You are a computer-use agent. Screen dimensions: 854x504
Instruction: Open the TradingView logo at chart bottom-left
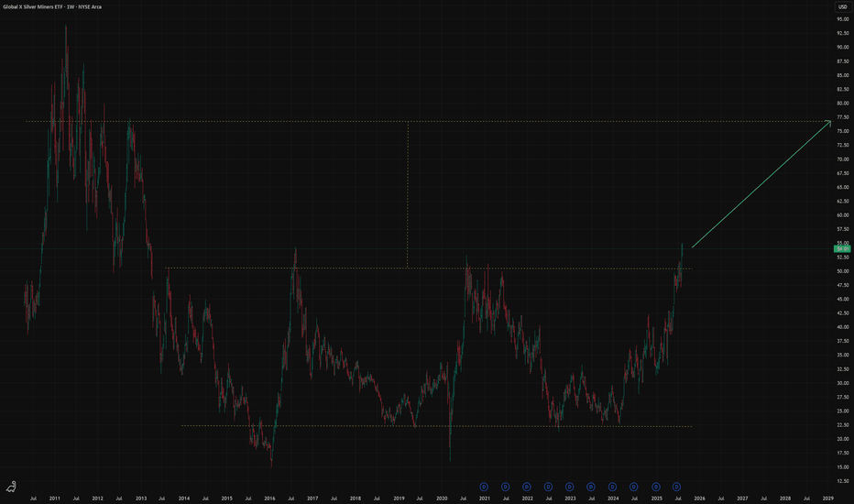(11, 486)
